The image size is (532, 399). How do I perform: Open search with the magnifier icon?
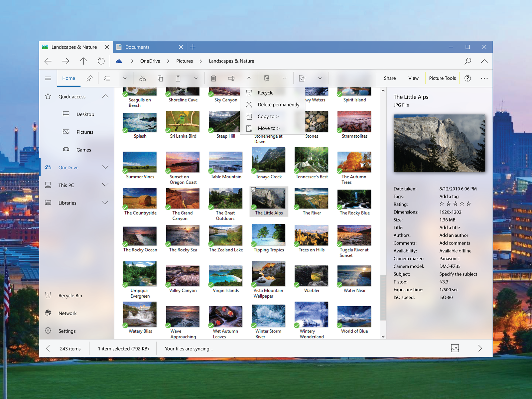click(x=467, y=61)
